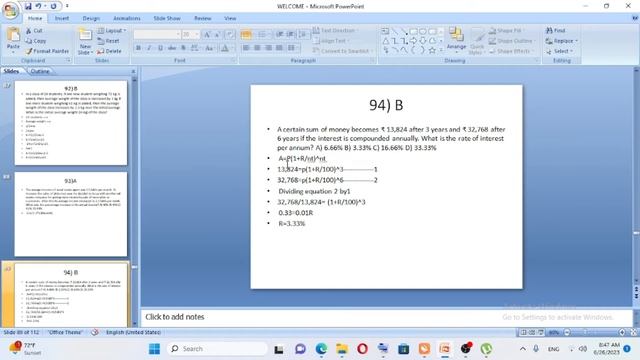The height and width of the screenshot is (360, 640).
Task: Toggle bold formatting
Action: click(x=138, y=48)
